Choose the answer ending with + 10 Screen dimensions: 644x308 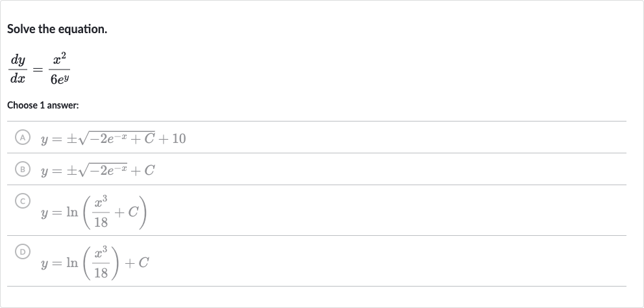click(x=317, y=137)
